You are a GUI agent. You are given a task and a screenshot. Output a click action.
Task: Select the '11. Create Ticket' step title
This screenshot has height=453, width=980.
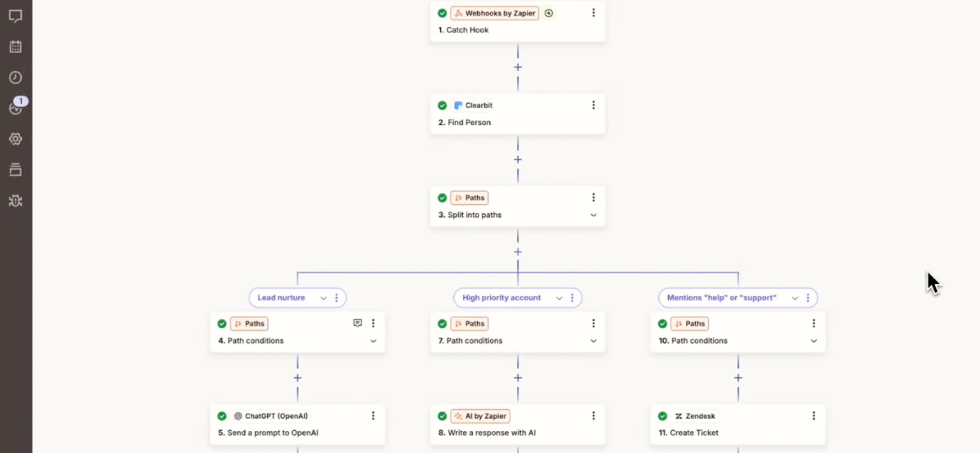[688, 433]
